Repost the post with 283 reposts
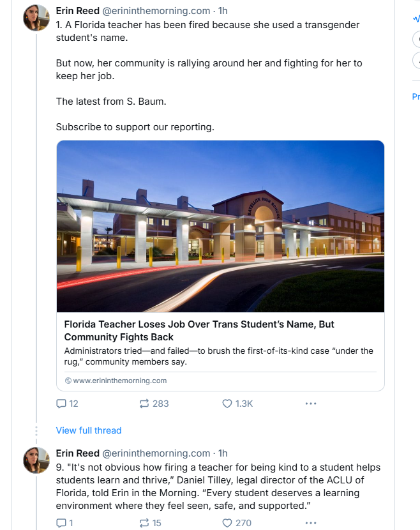This screenshot has width=420, height=530. pyautogui.click(x=145, y=404)
